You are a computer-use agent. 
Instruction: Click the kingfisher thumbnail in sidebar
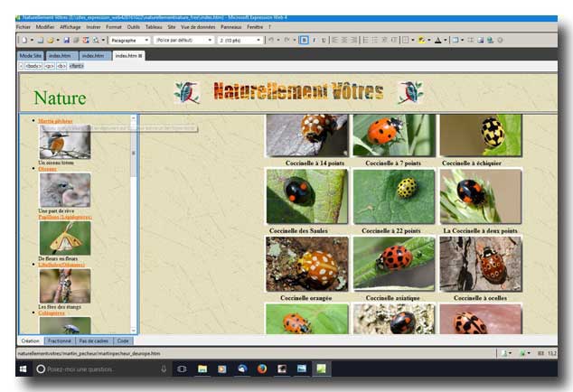[x=65, y=142]
